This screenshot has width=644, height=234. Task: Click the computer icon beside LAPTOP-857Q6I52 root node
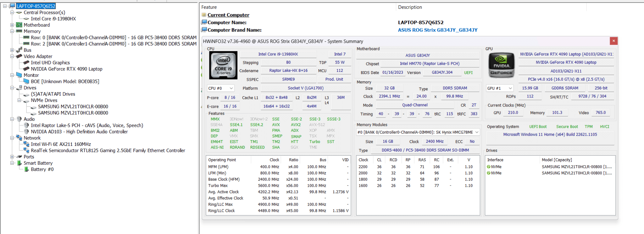pyautogui.click(x=13, y=6)
